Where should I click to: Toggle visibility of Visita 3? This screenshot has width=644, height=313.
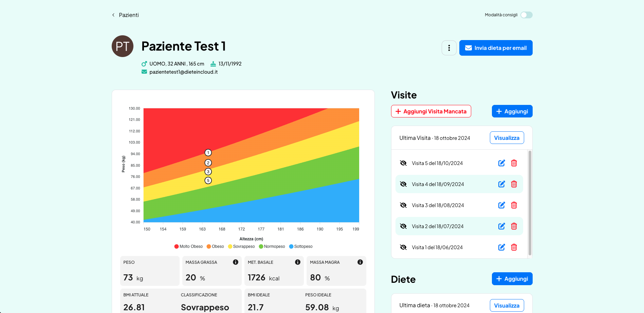point(403,205)
